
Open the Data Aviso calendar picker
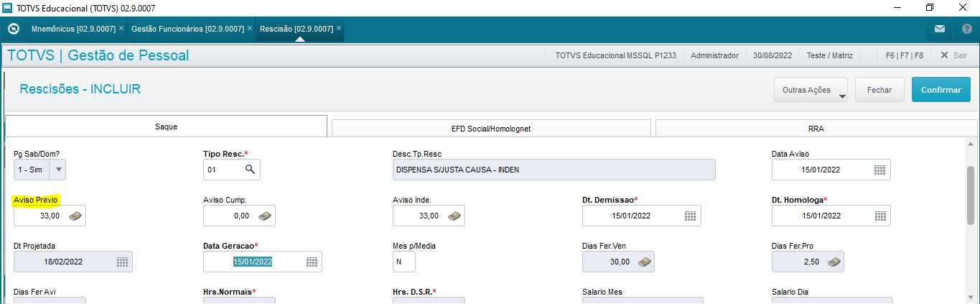(x=880, y=170)
